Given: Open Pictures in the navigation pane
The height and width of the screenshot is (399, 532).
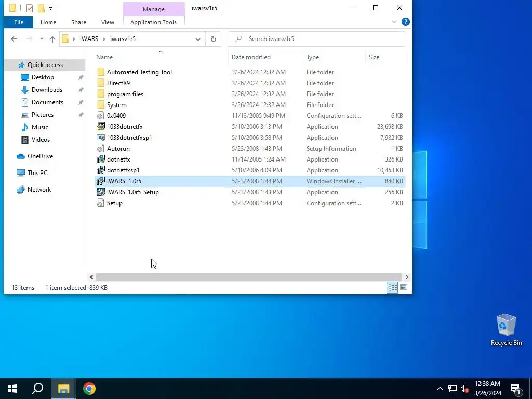Looking at the screenshot, I should 43,115.
